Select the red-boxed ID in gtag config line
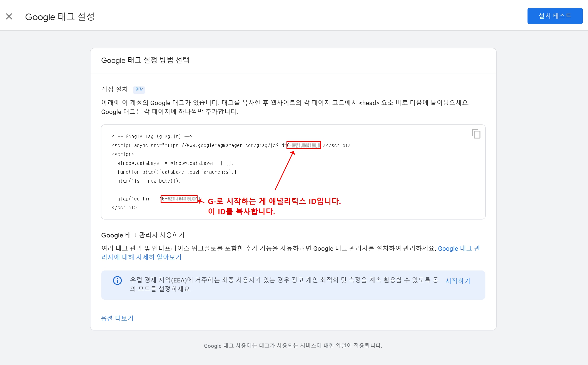The width and height of the screenshot is (588, 365). click(179, 199)
